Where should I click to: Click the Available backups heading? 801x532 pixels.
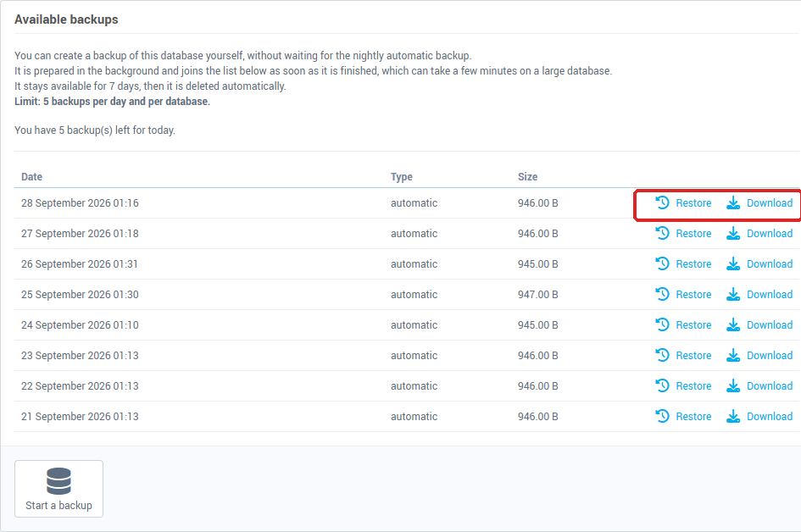66,19
